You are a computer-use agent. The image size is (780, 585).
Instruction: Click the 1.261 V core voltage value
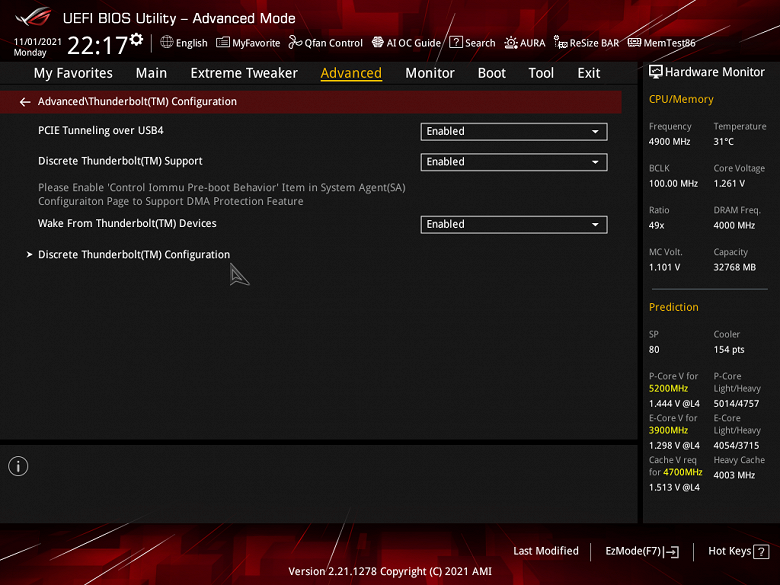(729, 184)
